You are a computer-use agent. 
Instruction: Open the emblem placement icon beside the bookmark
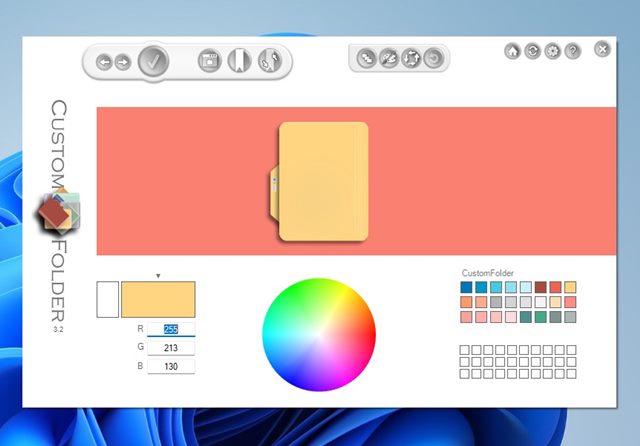[x=270, y=61]
